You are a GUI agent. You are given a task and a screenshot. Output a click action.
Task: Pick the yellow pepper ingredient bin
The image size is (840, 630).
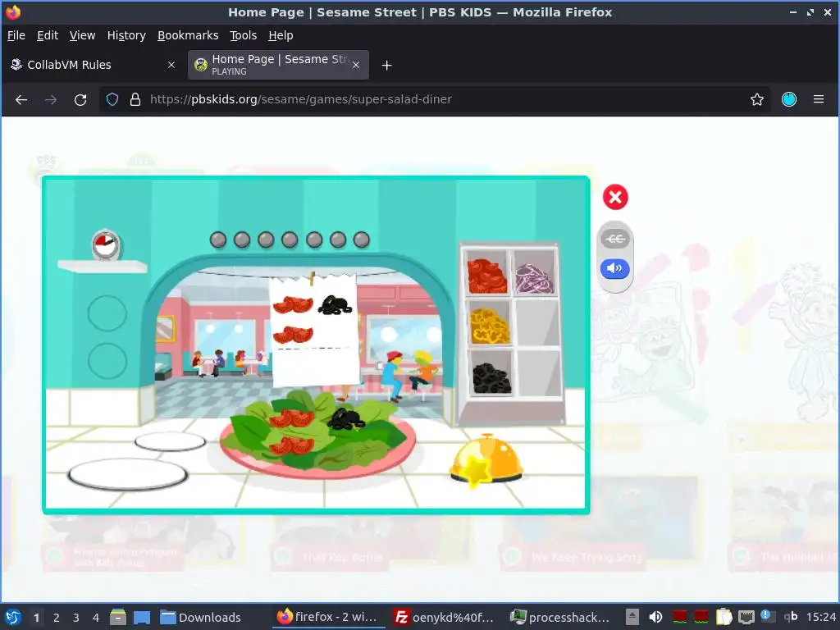point(488,322)
